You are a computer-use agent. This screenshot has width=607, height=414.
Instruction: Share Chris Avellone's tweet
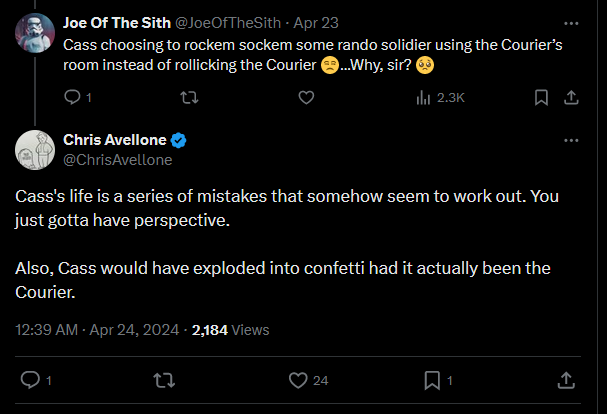click(x=565, y=380)
